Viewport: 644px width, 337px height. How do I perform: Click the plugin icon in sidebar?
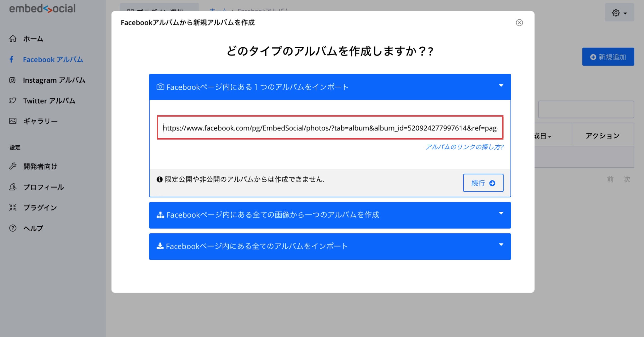coord(13,207)
